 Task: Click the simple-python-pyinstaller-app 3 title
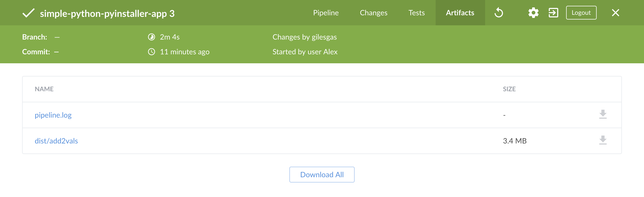[x=107, y=13]
